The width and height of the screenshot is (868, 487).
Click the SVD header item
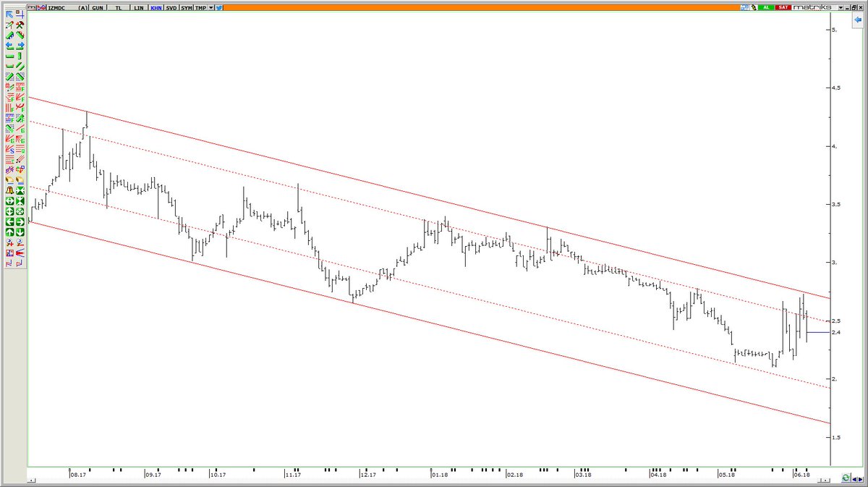coord(171,7)
